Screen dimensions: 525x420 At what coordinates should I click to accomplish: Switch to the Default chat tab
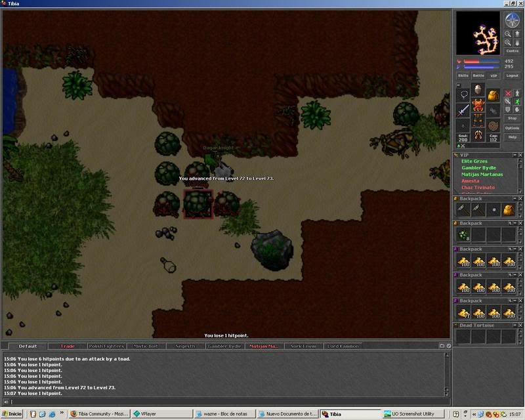(x=28, y=346)
